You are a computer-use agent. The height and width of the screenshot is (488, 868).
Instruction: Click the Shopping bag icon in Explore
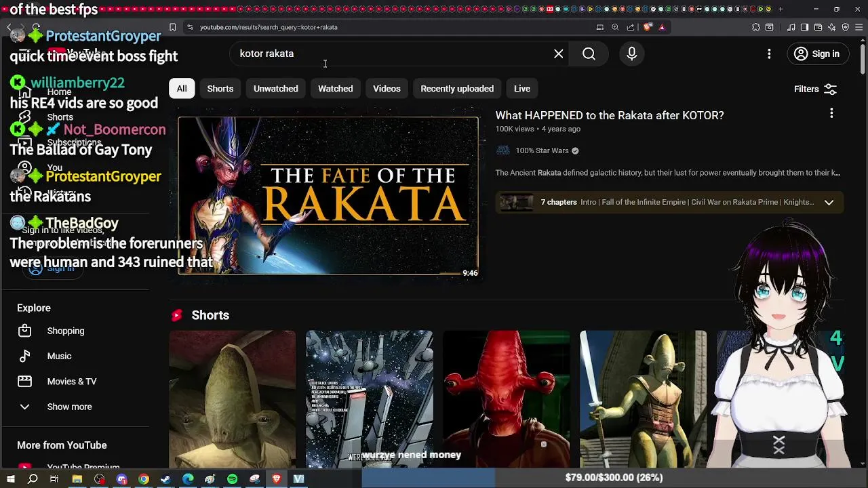25,331
